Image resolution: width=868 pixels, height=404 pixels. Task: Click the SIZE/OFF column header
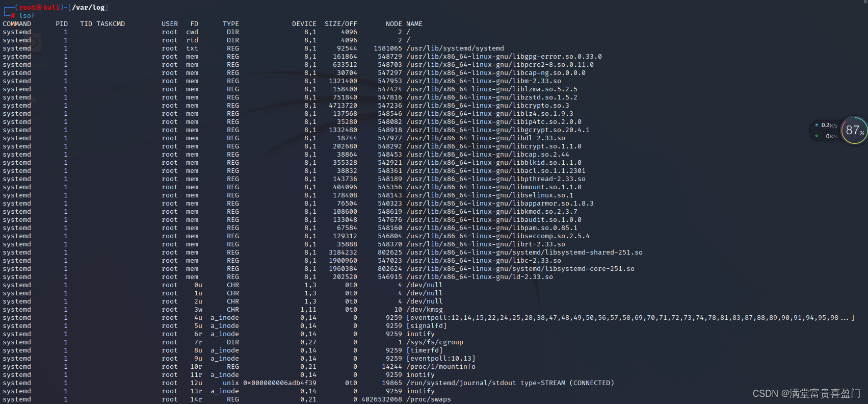341,24
